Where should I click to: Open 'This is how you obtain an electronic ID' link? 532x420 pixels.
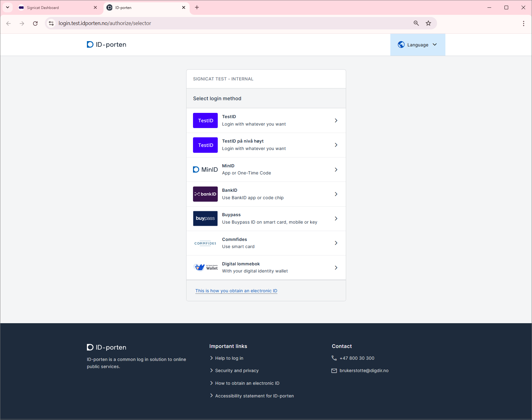tap(236, 291)
